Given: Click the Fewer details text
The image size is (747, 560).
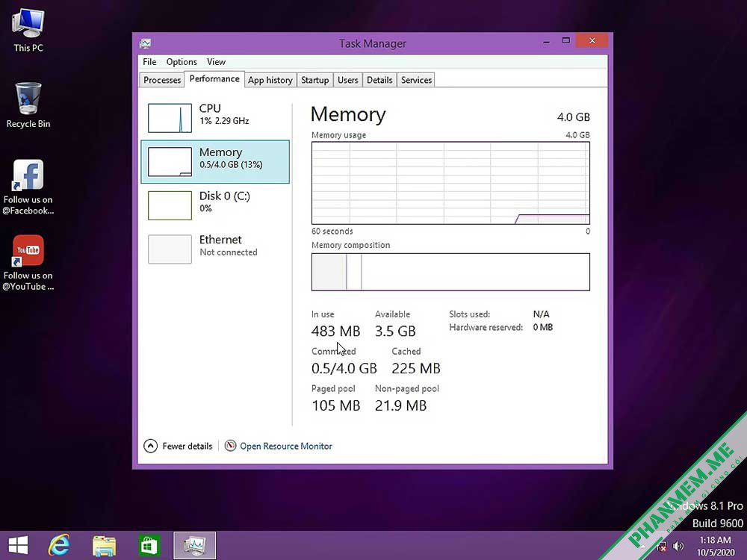Looking at the screenshot, I should pos(187,447).
